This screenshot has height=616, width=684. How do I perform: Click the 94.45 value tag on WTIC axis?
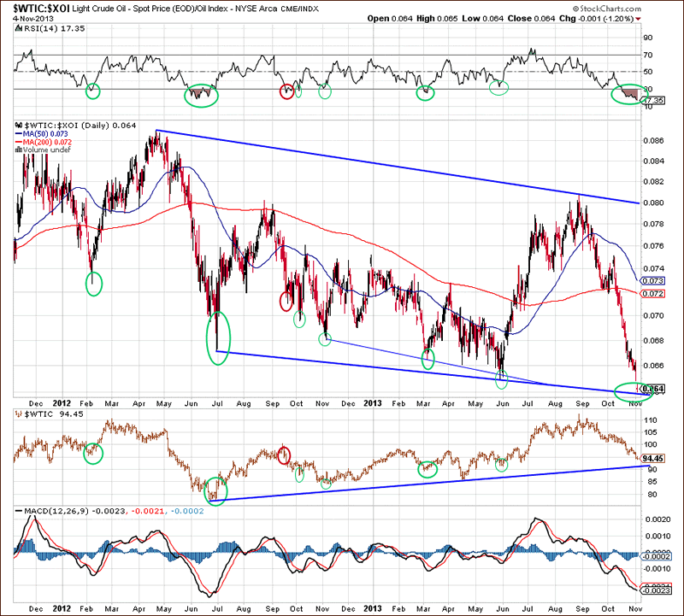point(652,459)
